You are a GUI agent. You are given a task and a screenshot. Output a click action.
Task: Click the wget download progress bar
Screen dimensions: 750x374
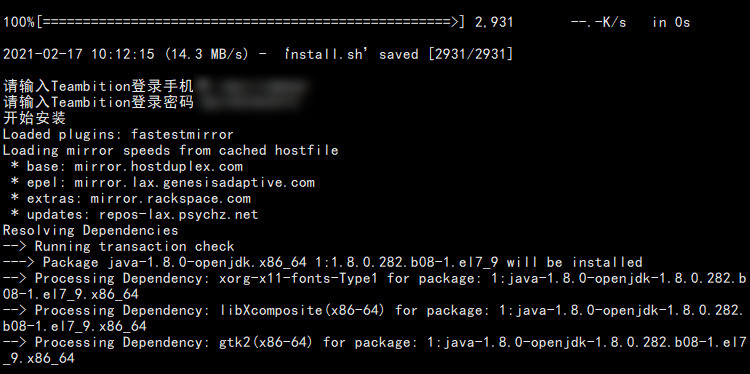250,22
